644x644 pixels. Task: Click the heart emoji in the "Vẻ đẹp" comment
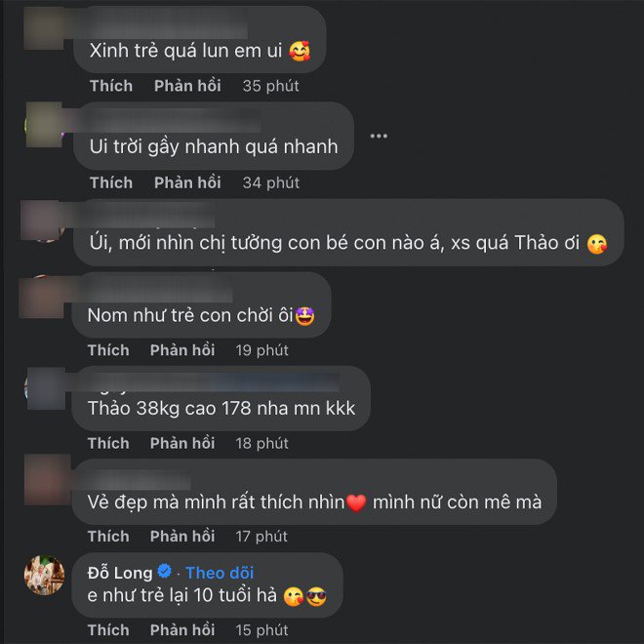click(356, 503)
